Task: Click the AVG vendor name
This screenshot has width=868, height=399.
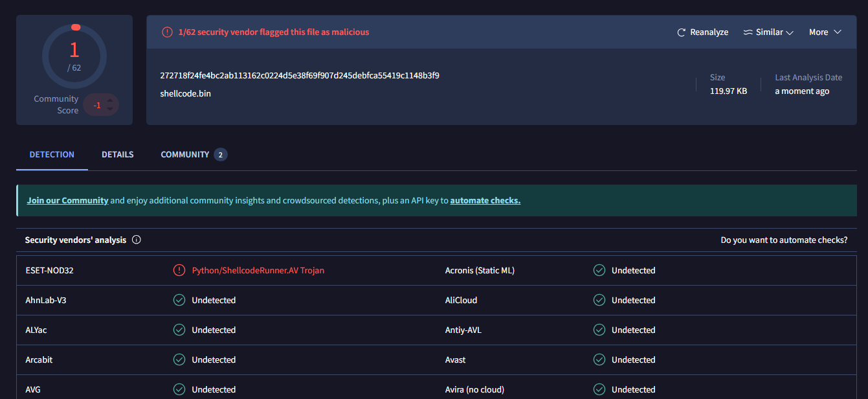Action: [33, 390]
